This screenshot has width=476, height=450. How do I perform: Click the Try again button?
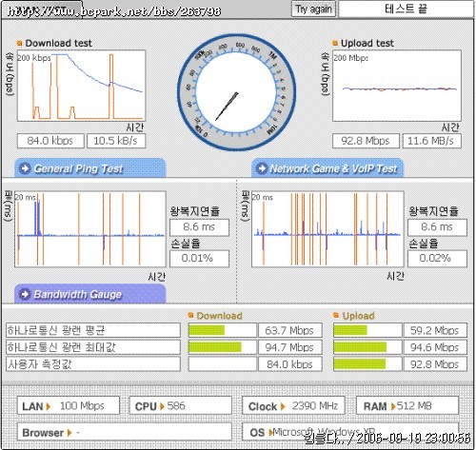click(x=313, y=10)
